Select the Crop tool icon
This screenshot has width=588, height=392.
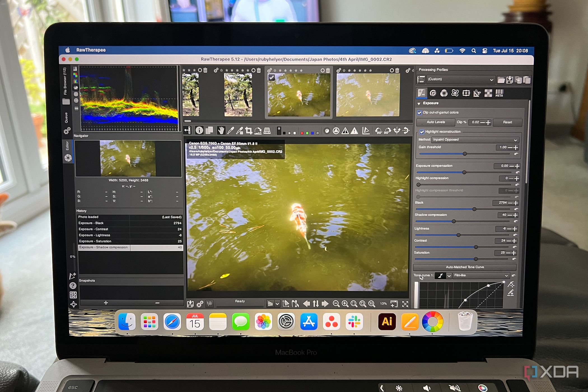point(248,130)
